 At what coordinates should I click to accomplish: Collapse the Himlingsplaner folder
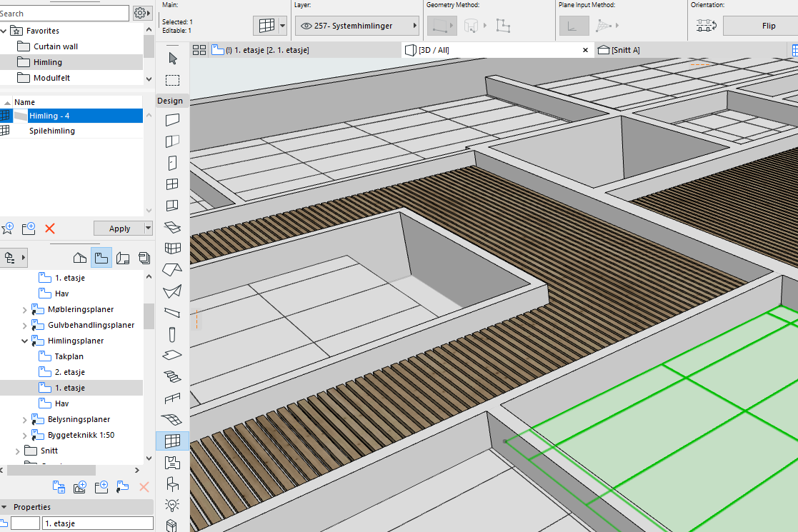pyautogui.click(x=24, y=341)
